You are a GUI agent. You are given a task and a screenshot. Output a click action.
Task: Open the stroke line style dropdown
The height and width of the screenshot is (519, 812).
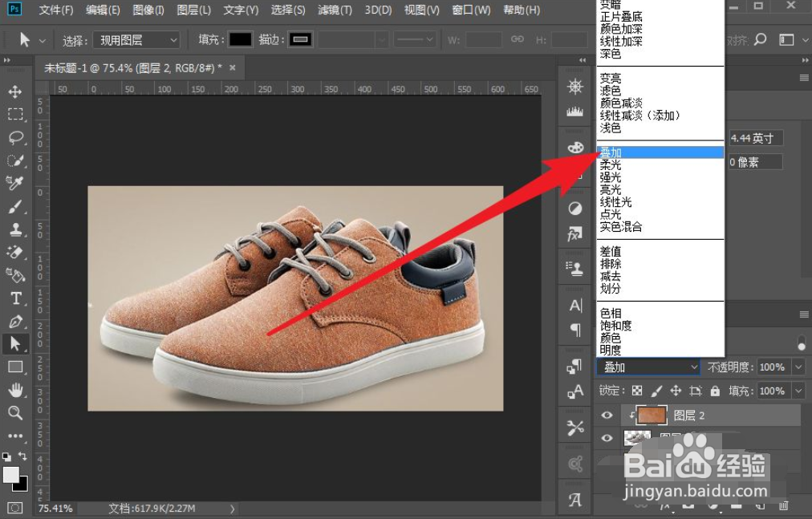(x=416, y=39)
